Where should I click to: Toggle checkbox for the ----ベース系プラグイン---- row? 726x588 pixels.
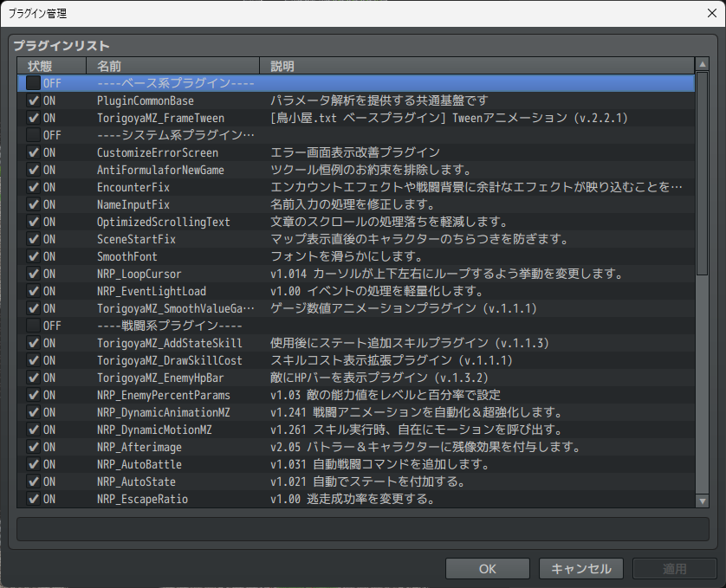click(33, 83)
